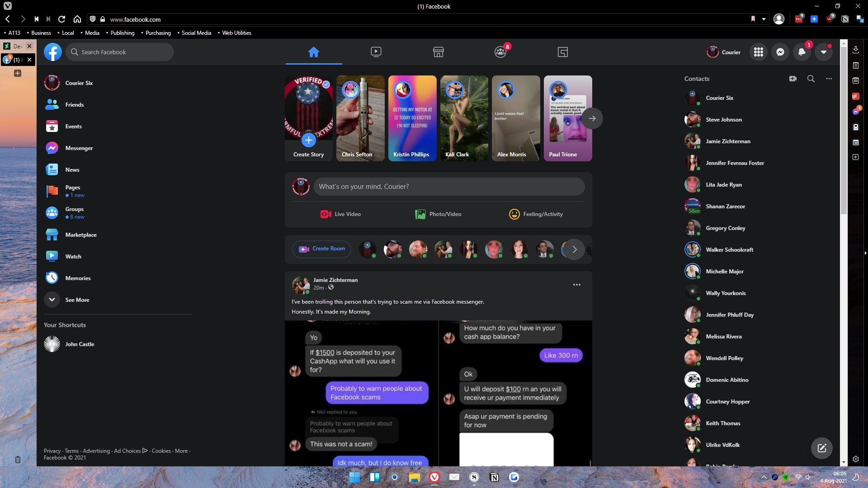Open Marketplace in left sidebar
Screen dimensions: 868x488
118,235
